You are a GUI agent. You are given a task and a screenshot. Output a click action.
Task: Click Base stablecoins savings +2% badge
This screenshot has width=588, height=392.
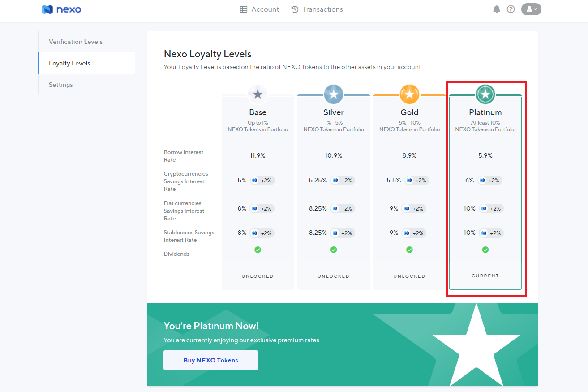click(262, 233)
